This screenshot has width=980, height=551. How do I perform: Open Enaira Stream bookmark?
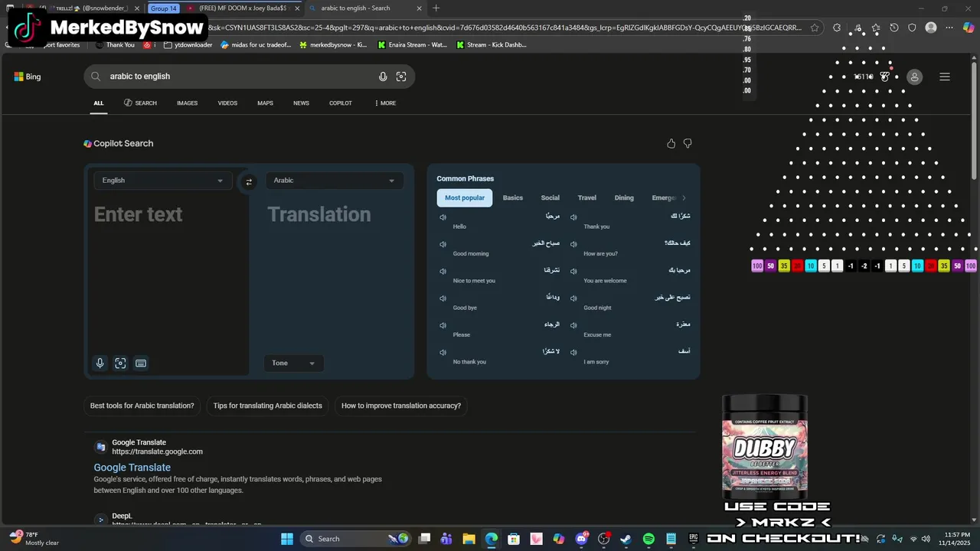click(x=413, y=45)
